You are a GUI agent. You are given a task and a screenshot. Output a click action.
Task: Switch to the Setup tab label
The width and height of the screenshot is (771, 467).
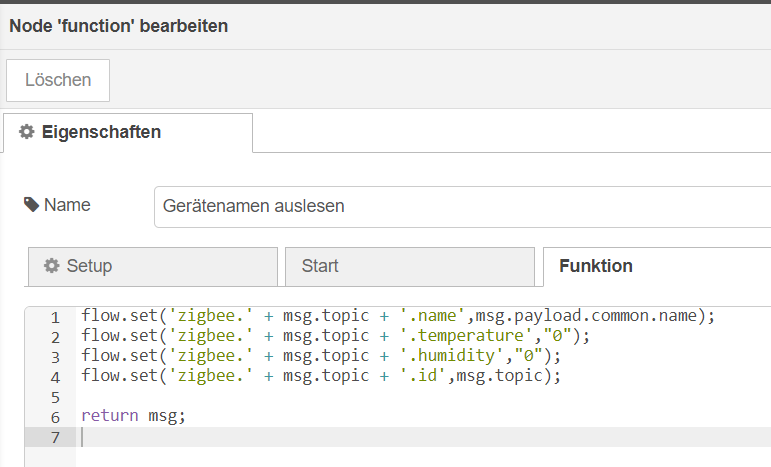point(89,266)
